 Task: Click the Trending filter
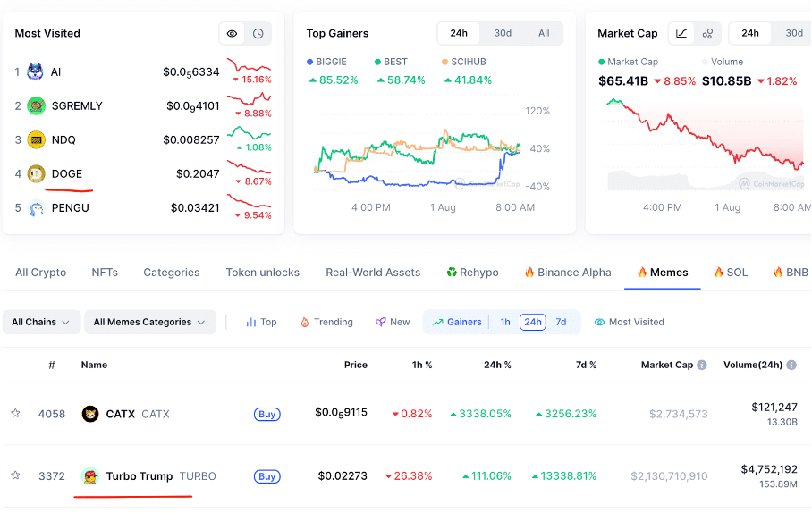(326, 322)
